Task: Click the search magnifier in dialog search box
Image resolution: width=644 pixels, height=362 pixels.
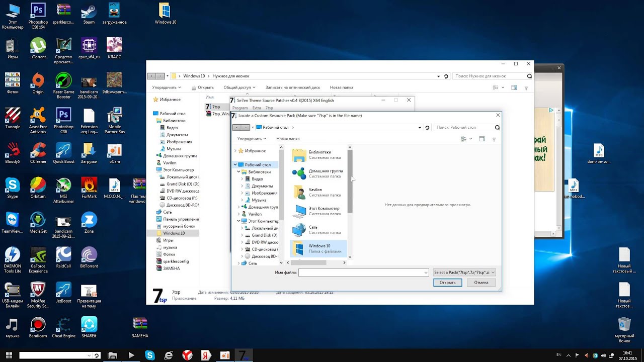Action: [497, 128]
